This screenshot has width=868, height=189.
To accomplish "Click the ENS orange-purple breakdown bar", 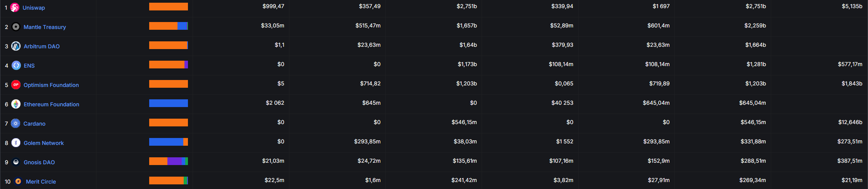I will click(169, 65).
